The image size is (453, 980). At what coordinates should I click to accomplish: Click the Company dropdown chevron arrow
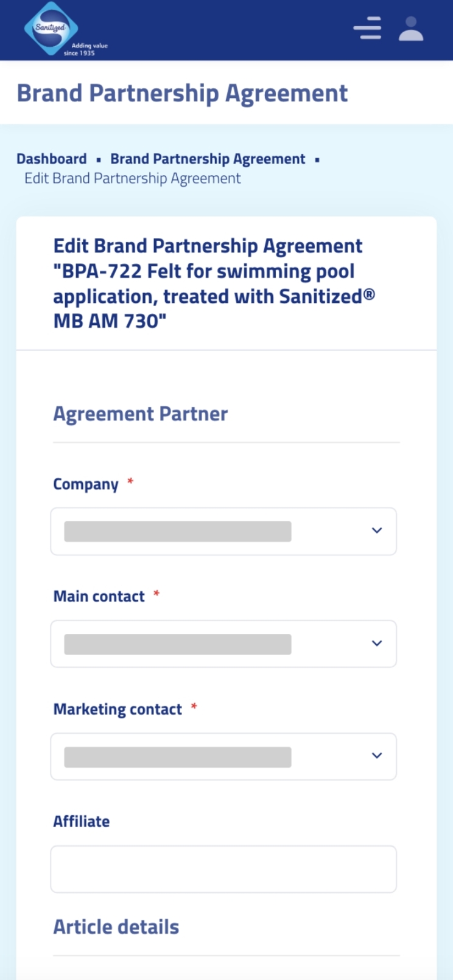point(377,530)
